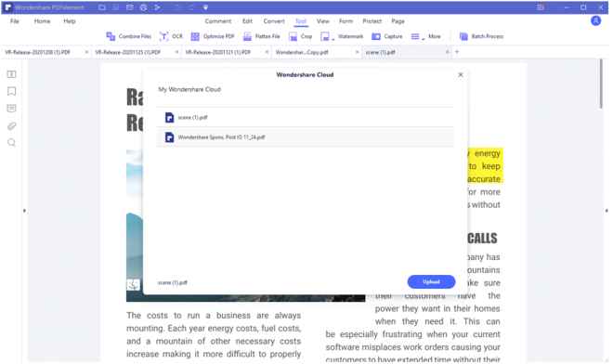Expand the More tools dropdown
This screenshot has width=613, height=364.
425,36
